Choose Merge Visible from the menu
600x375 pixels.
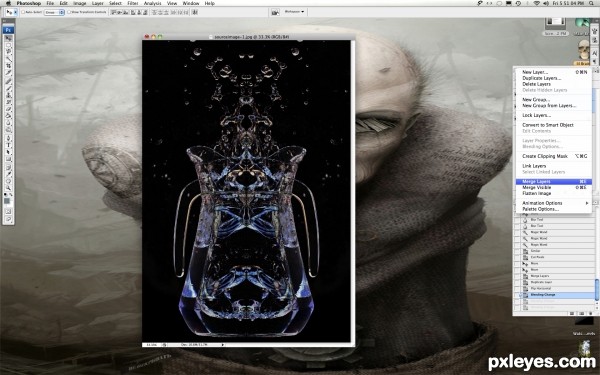pyautogui.click(x=554, y=188)
